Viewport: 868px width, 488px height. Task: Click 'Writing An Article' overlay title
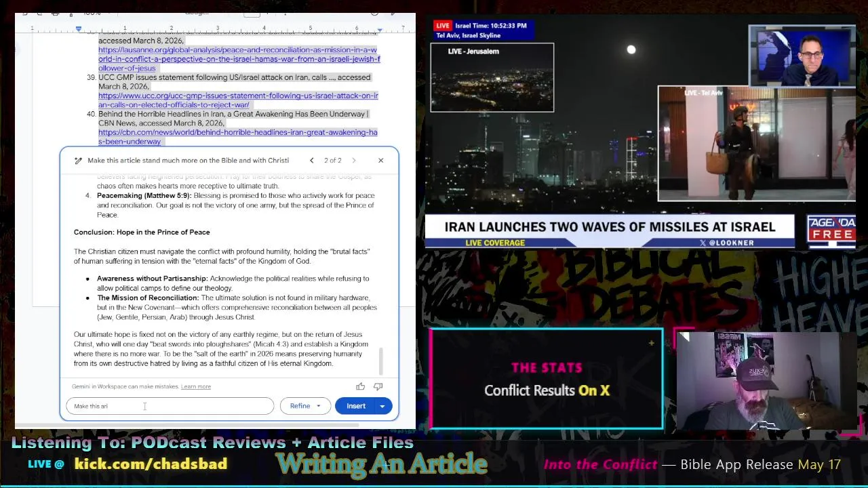pos(381,464)
